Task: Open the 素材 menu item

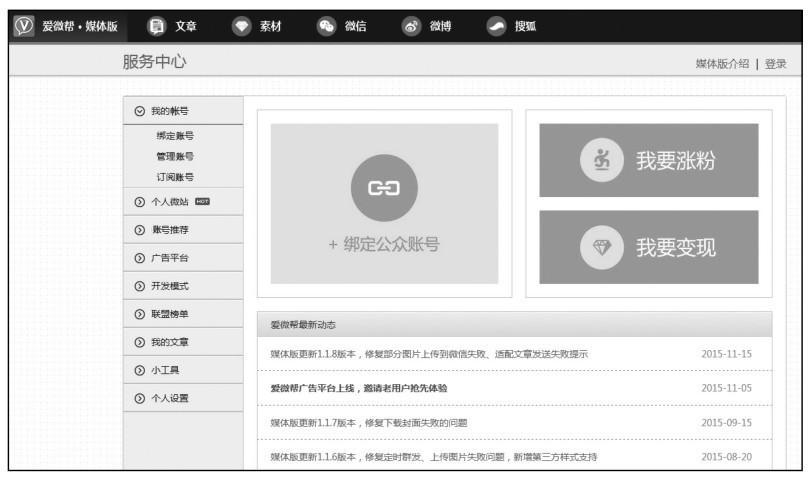Action: tap(271, 26)
